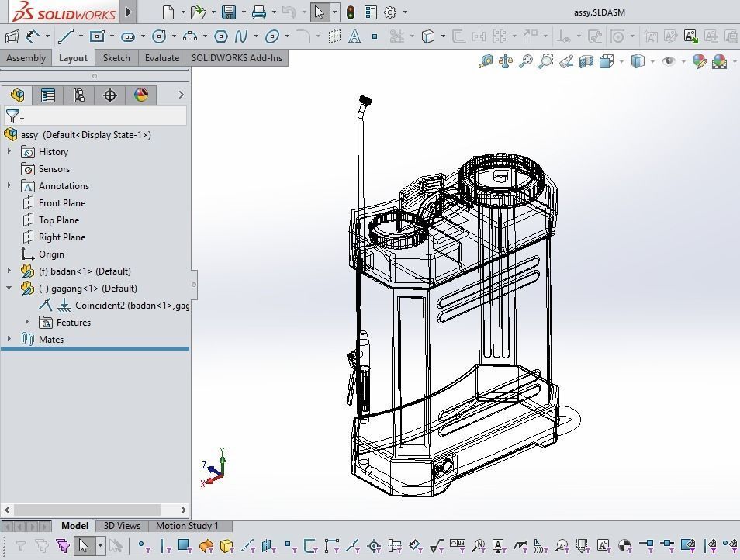Click the Rebuild traffic light icon
740x560 pixels.
pos(350,12)
